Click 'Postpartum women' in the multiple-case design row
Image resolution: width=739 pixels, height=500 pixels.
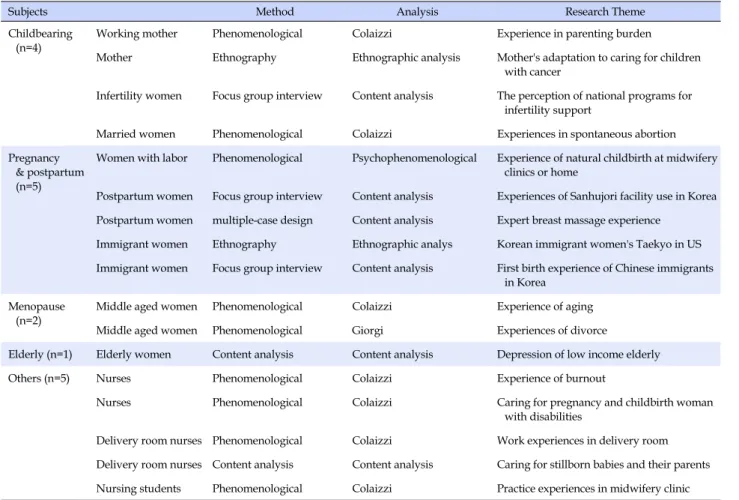tap(144, 220)
